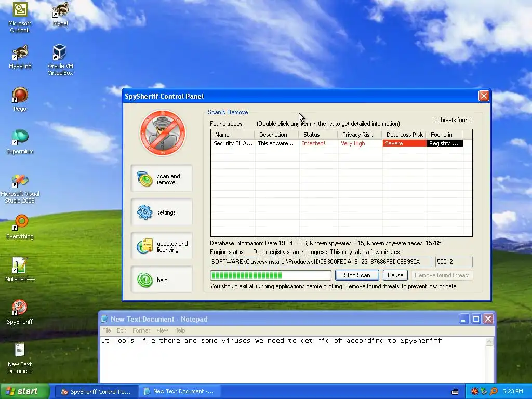The height and width of the screenshot is (399, 532).
Task: Select the Mypal desktop shortcut
Action: [x=60, y=14]
